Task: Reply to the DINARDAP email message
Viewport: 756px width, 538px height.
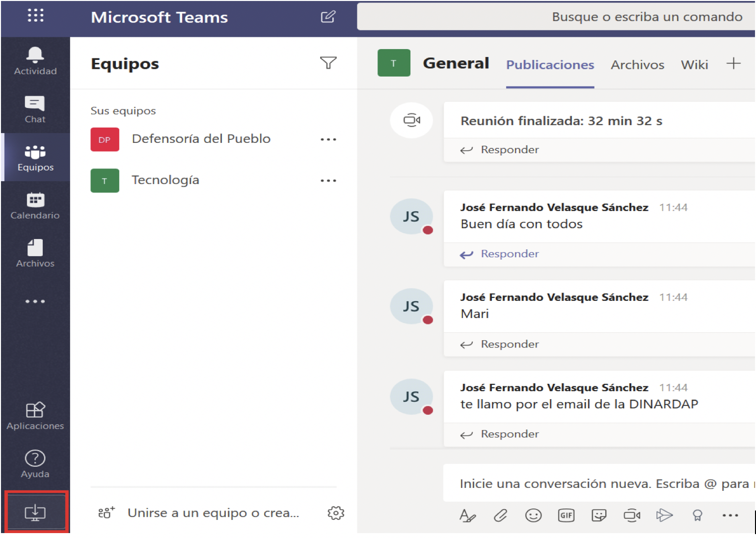Action: [500, 434]
